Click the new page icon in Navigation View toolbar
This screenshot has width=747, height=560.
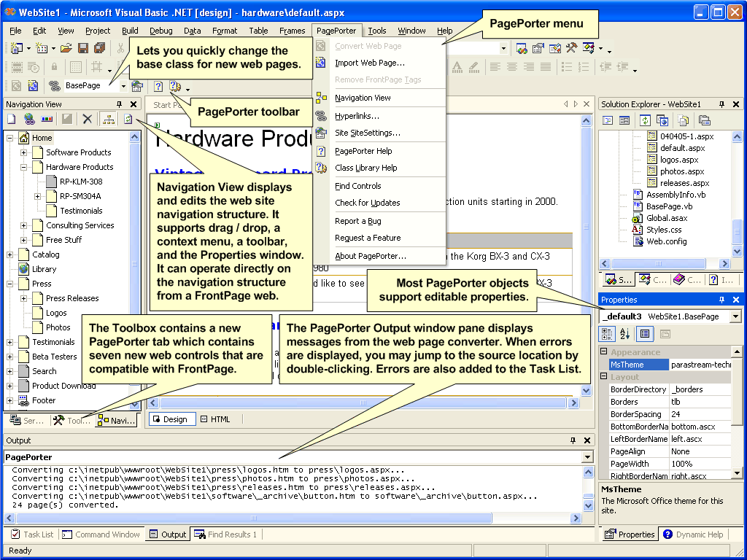(12, 119)
